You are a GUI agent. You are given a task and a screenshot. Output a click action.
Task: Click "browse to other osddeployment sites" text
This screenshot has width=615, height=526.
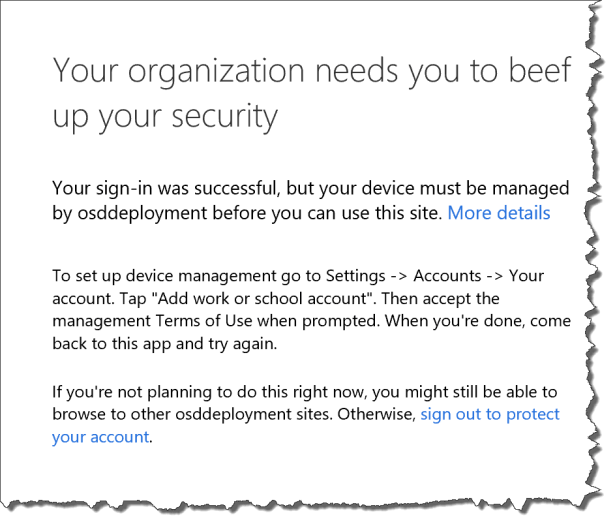(x=175, y=414)
